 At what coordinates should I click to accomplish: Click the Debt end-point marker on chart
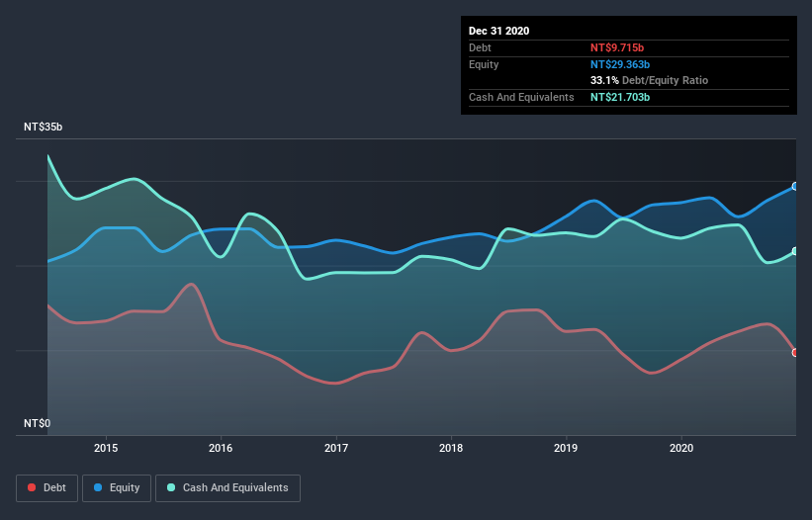(x=795, y=352)
